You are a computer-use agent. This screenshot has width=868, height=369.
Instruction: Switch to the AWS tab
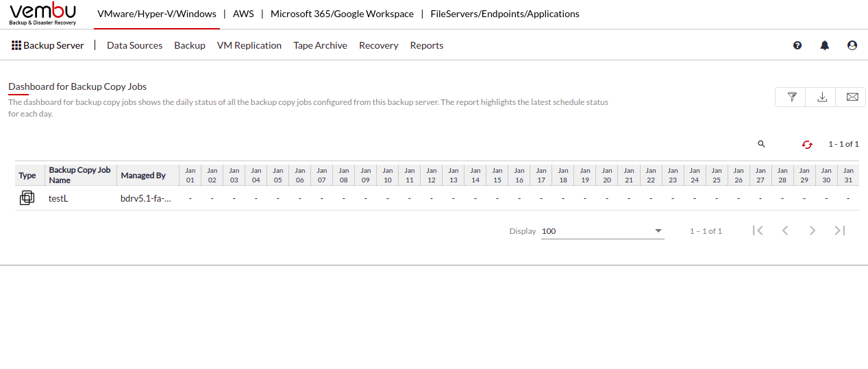point(243,14)
